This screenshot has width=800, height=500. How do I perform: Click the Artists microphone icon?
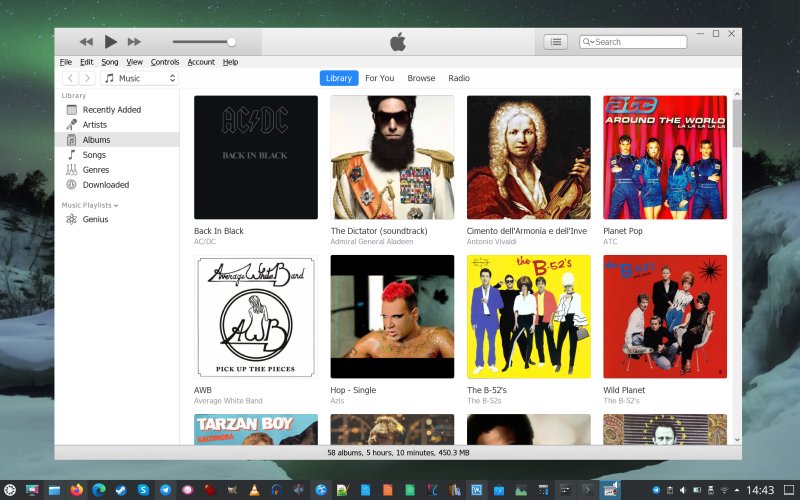[71, 124]
